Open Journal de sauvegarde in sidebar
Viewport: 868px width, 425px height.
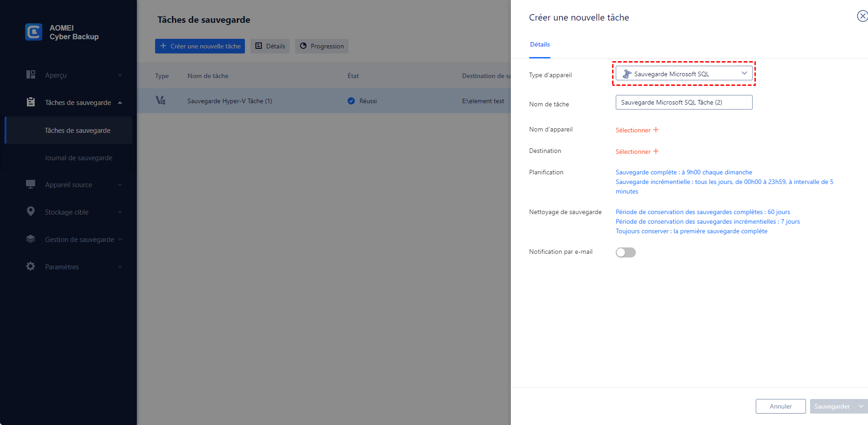pos(78,158)
